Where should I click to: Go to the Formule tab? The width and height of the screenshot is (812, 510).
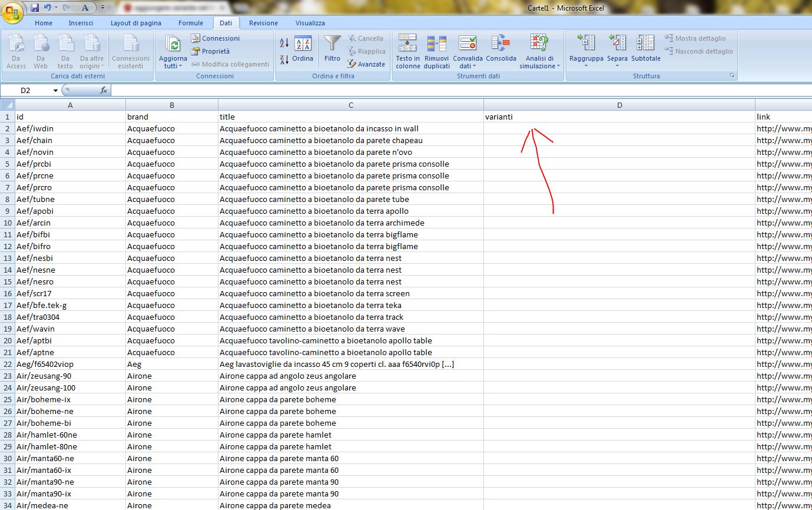tap(191, 23)
